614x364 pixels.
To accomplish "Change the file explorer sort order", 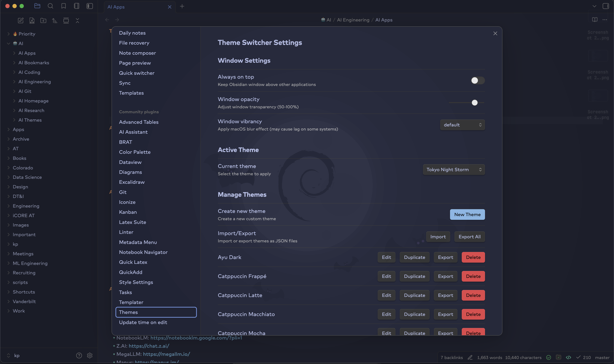I will (55, 21).
